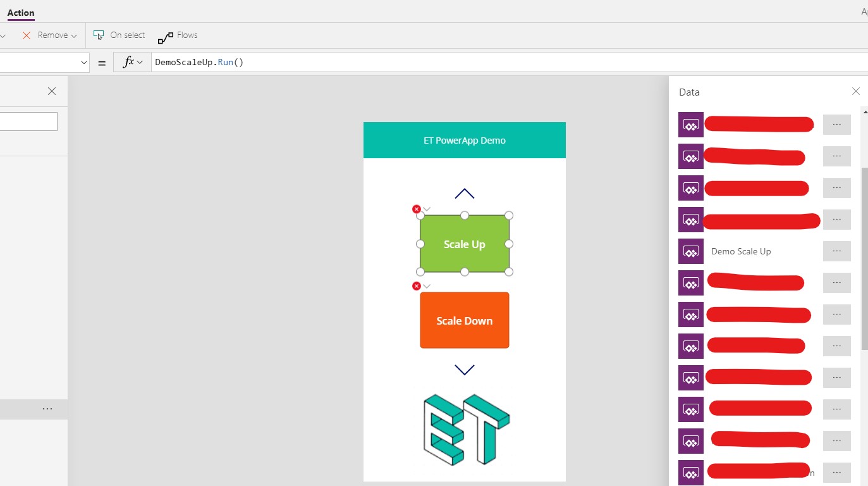
Task: Open the property selector dropdown left of equals sign
Action: [83, 62]
